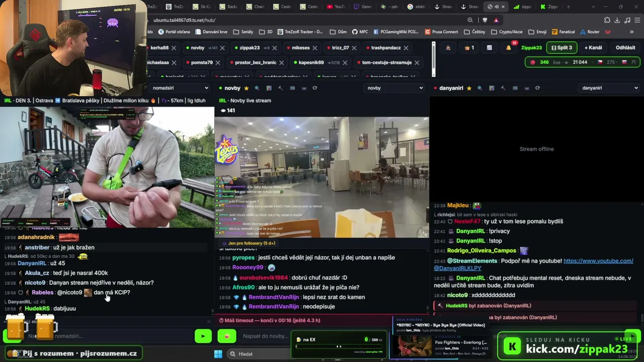This screenshot has width=644, height=362.
Task: Remove the tom-cestuje-streamuje channel chip
Action: pyautogui.click(x=417, y=63)
